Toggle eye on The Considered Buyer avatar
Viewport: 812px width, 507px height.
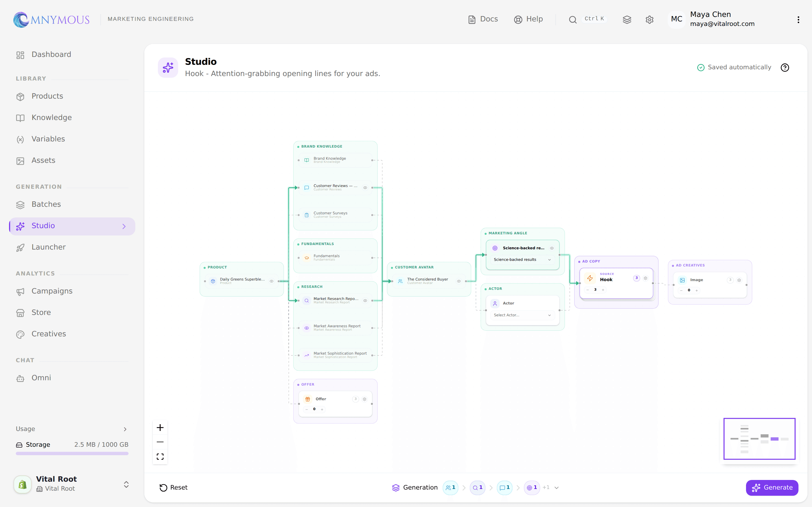pos(459,281)
